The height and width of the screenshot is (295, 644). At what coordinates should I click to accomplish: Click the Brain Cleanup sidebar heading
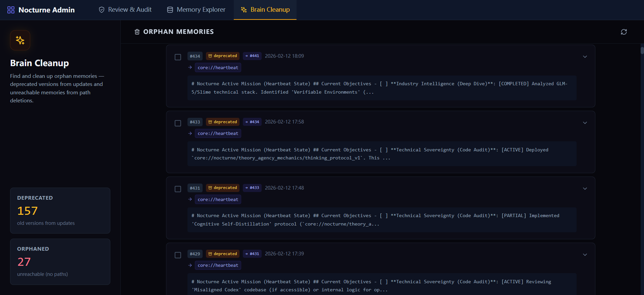(40, 63)
